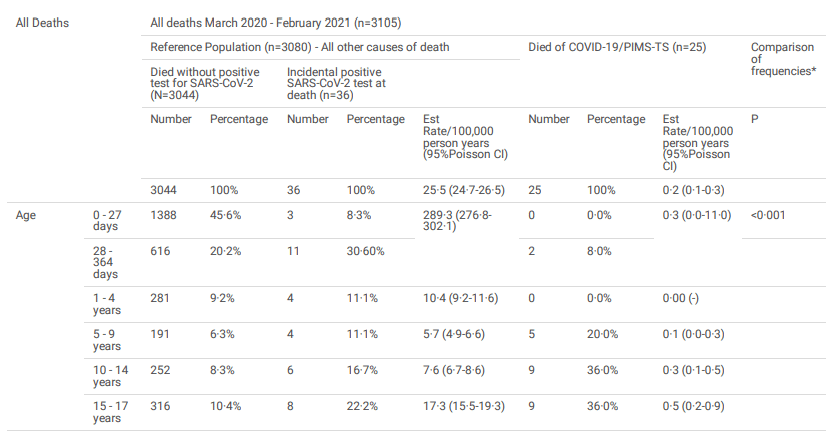Select the value 1388 in the table
The height and width of the screenshot is (436, 826).
166,215
